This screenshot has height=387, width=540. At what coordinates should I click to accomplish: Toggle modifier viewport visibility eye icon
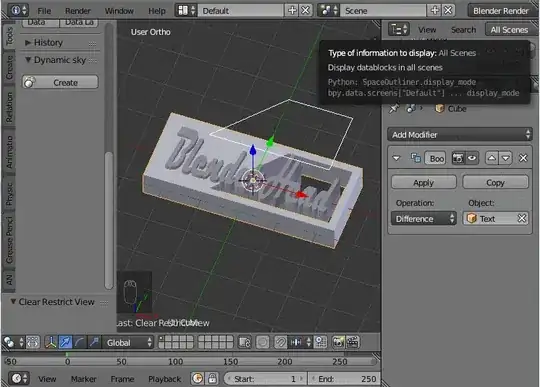point(472,158)
